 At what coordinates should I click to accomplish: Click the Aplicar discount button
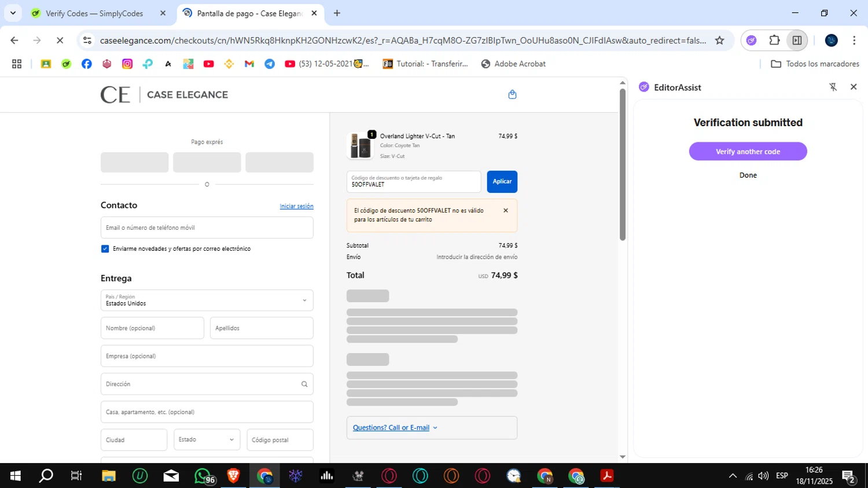tap(502, 182)
